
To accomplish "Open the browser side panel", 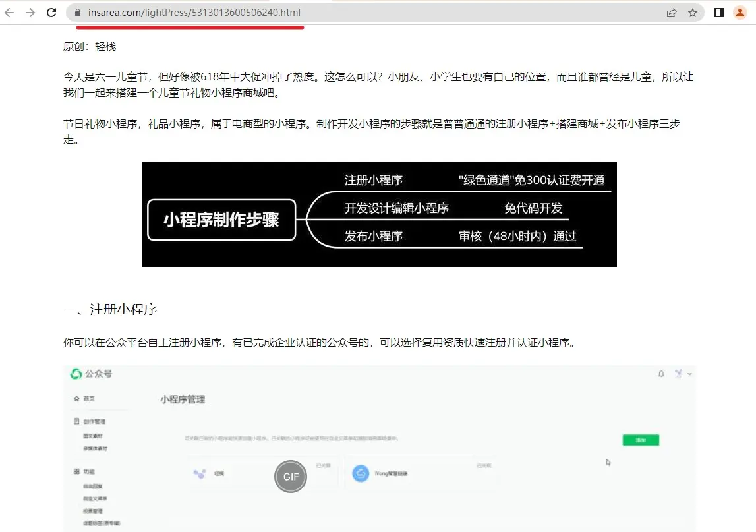I will (x=719, y=13).
